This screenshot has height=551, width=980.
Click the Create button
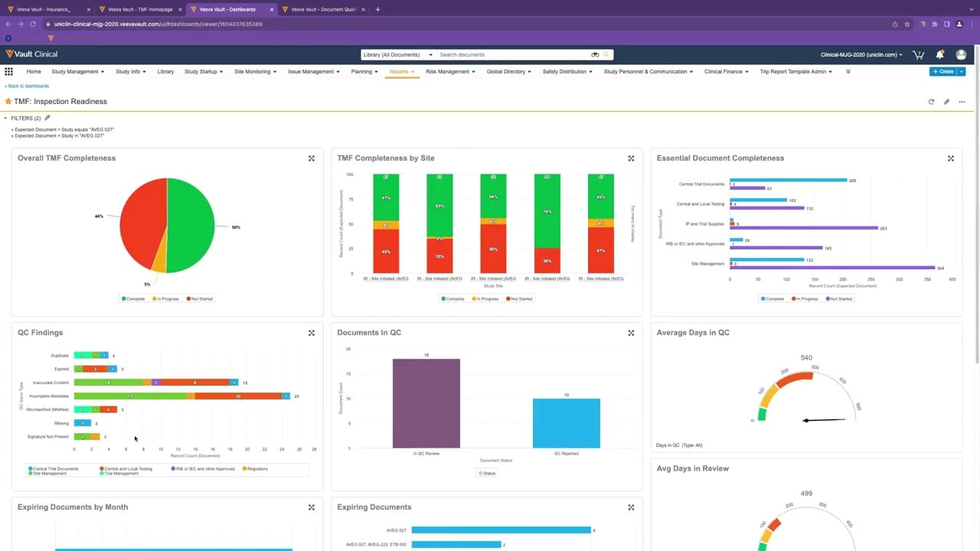943,71
